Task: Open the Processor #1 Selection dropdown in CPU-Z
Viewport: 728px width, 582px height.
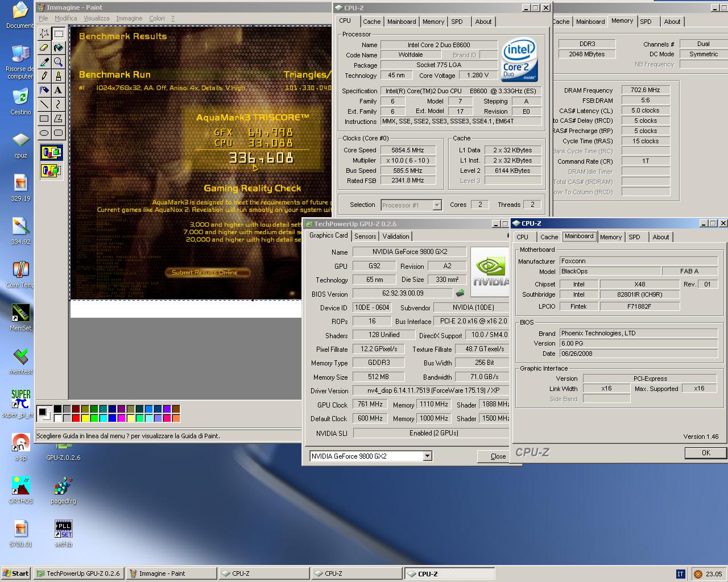Action: [x=437, y=205]
